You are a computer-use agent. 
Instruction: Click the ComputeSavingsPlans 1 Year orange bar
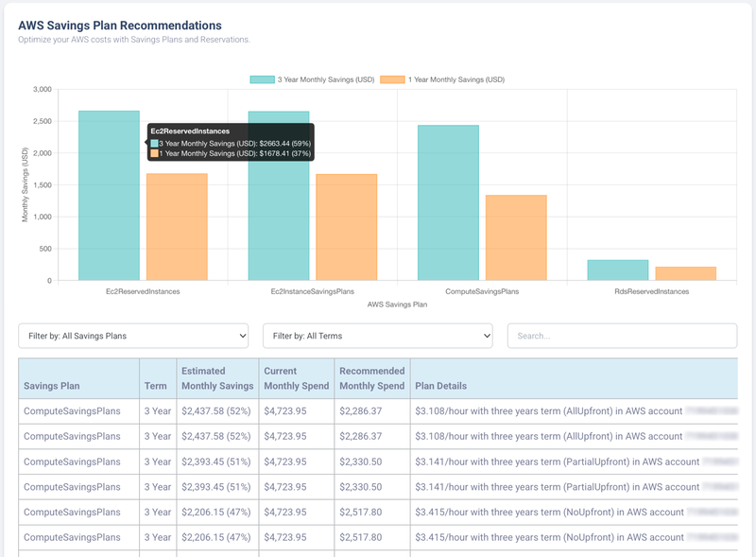516,237
